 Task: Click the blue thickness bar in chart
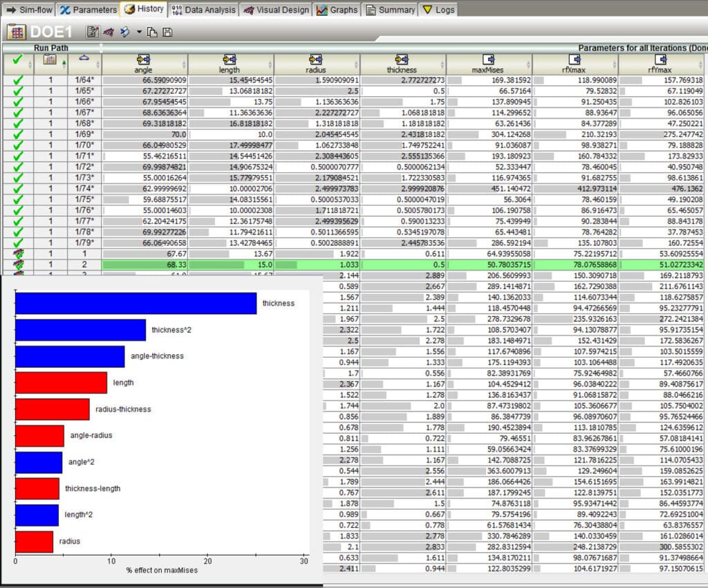136,304
